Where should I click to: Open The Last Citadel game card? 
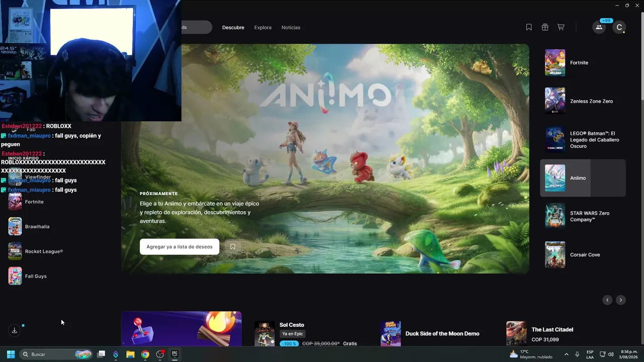(x=540, y=334)
